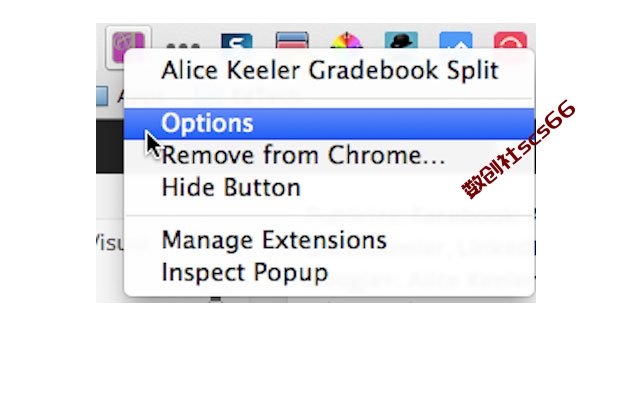640x400 pixels.
Task: Open the blue house extension icon
Action: pos(456,40)
